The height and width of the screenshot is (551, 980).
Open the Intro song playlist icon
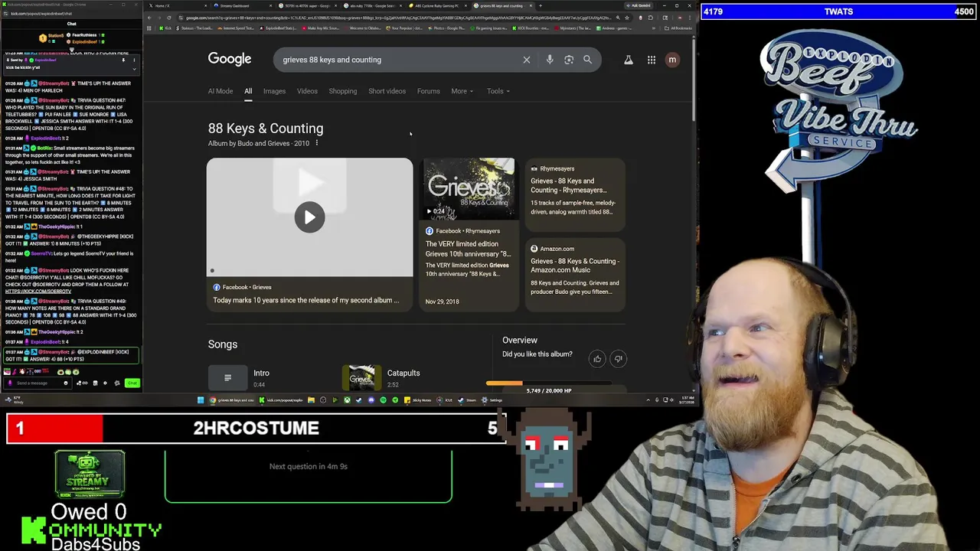click(227, 377)
